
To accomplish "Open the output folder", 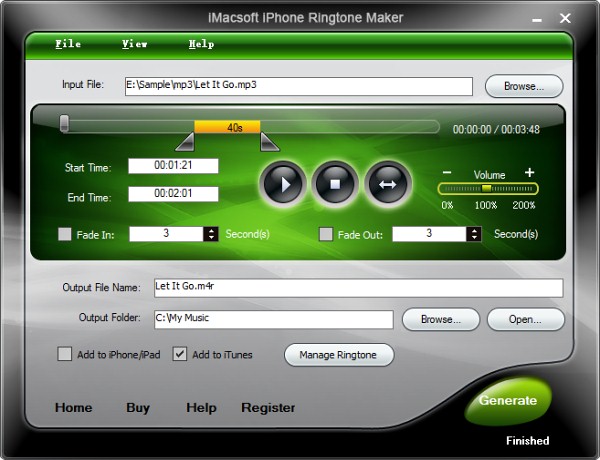I will click(525, 319).
